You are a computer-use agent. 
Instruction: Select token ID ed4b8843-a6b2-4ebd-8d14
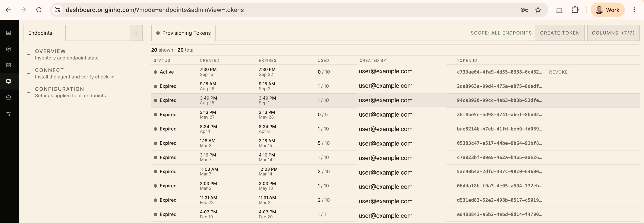[499, 214]
